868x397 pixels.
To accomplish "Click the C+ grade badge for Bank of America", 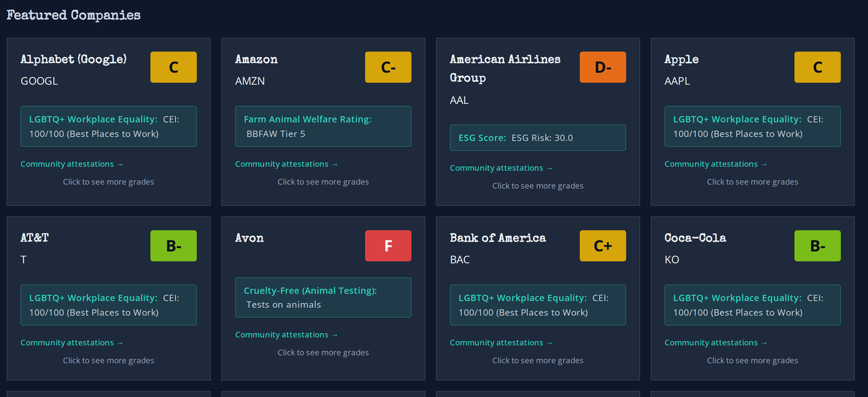I will click(x=603, y=246).
